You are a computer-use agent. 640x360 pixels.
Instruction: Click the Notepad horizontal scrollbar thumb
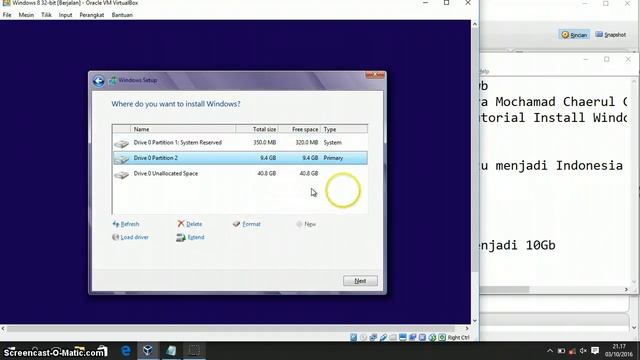tap(504, 289)
